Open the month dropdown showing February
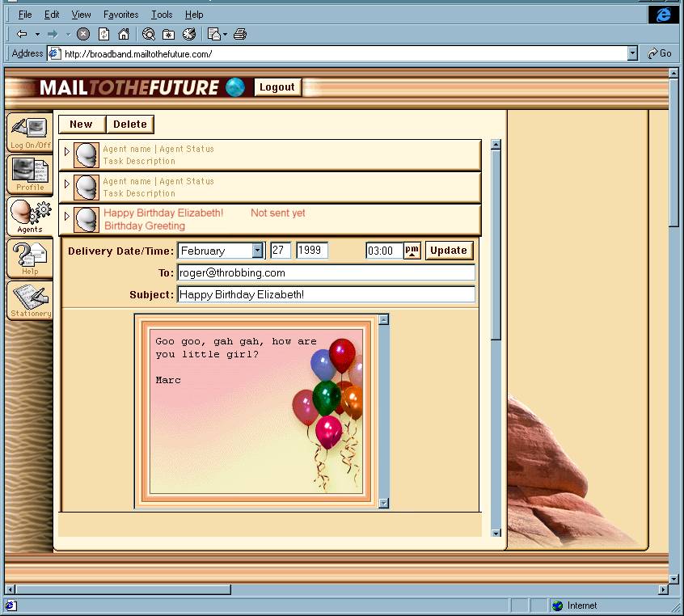This screenshot has height=616, width=684. (x=257, y=251)
